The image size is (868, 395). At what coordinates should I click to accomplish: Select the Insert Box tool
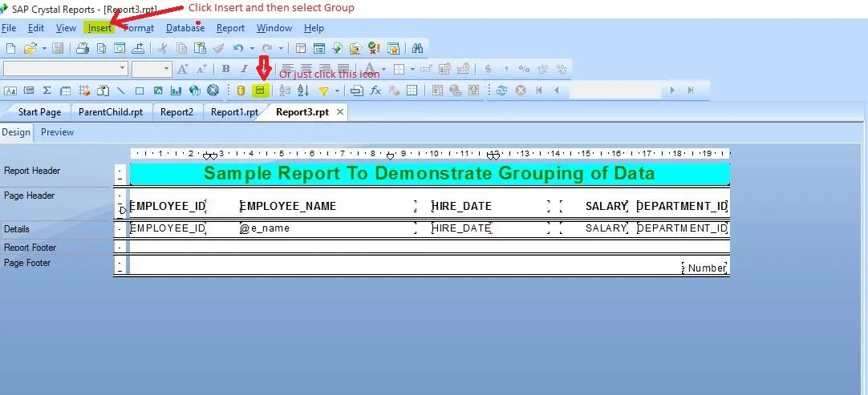pos(140,91)
